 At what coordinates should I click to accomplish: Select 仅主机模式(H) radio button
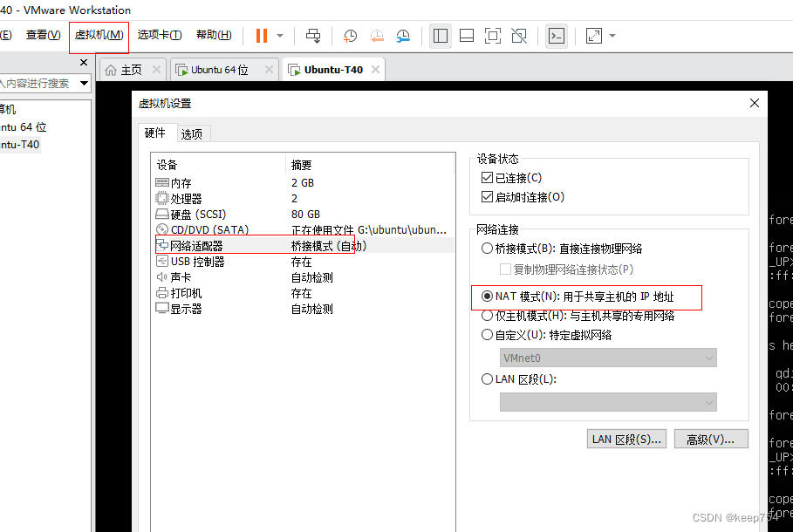coord(487,316)
